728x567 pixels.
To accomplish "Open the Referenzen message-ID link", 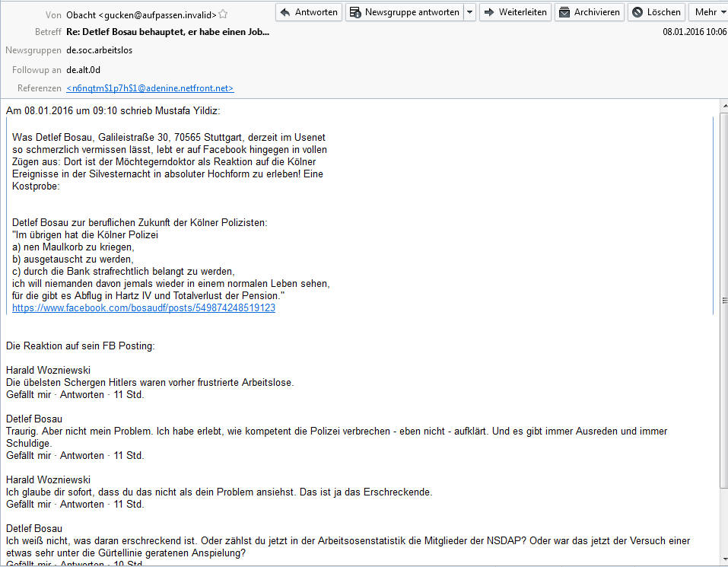I will 150,88.
